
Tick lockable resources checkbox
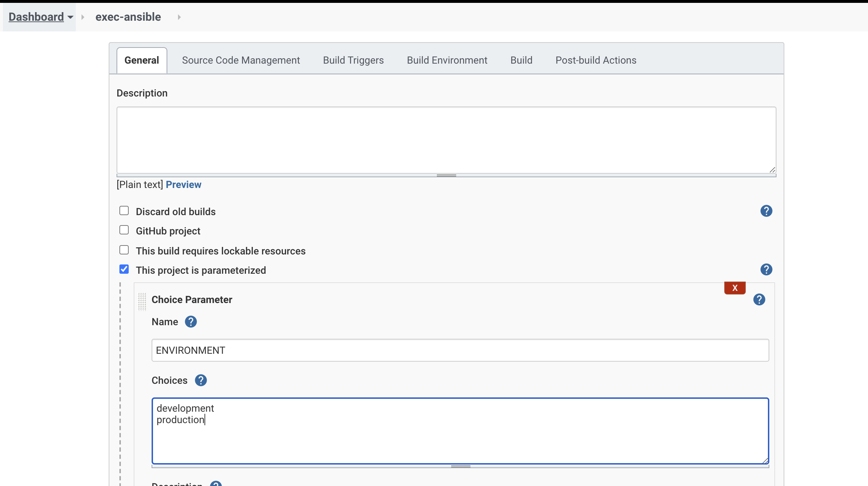click(124, 250)
